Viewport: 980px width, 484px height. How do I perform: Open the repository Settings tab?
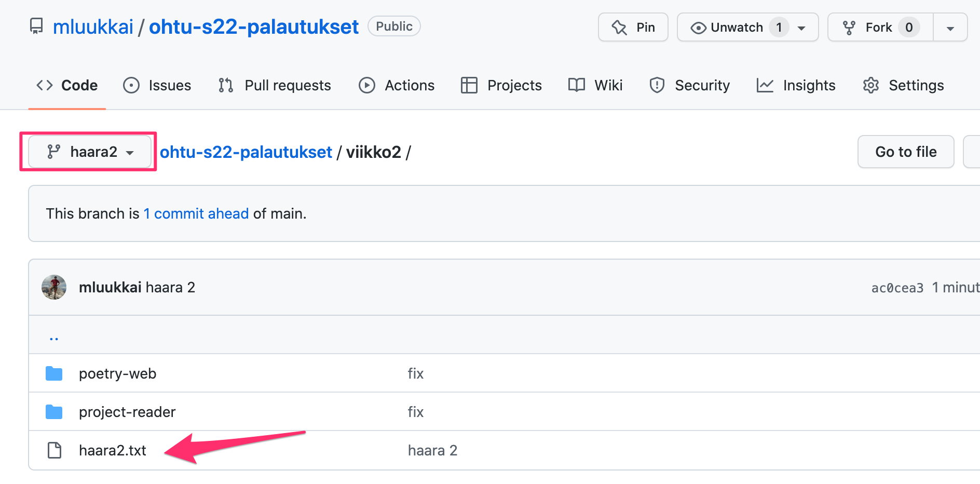click(x=903, y=85)
